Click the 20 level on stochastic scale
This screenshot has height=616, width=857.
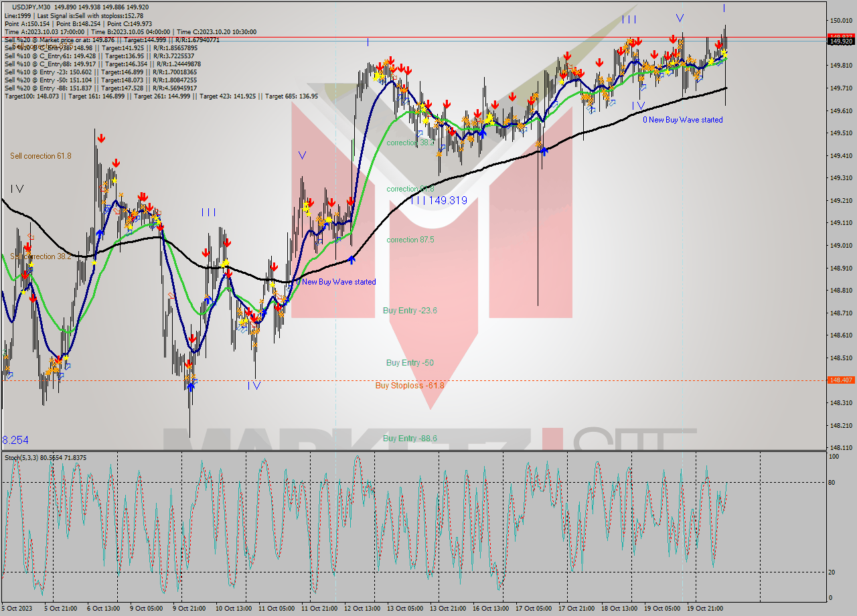[x=833, y=572]
